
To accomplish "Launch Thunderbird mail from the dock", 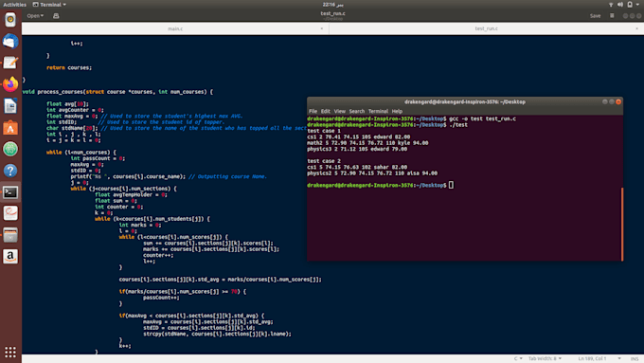I will [10, 41].
